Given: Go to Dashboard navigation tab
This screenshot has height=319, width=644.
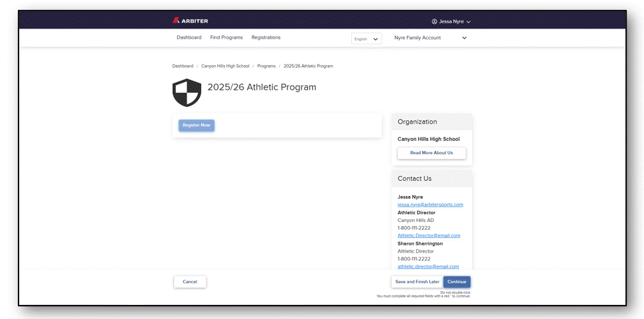Looking at the screenshot, I should point(189,37).
